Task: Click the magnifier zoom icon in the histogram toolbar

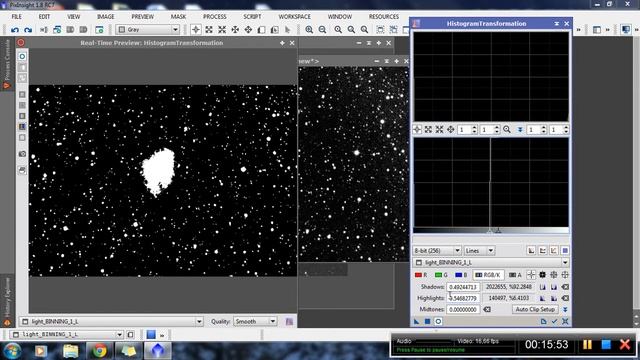Action: [507, 129]
